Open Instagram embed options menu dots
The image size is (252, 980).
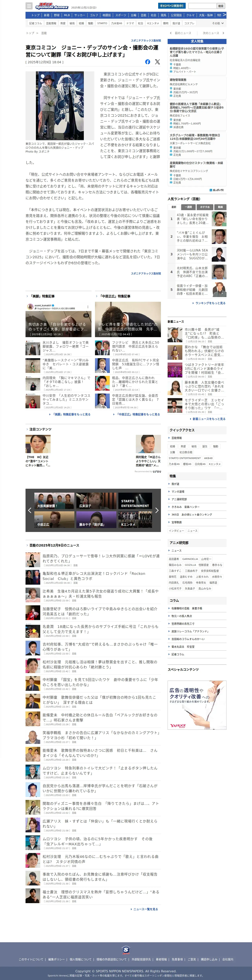coord(88,307)
